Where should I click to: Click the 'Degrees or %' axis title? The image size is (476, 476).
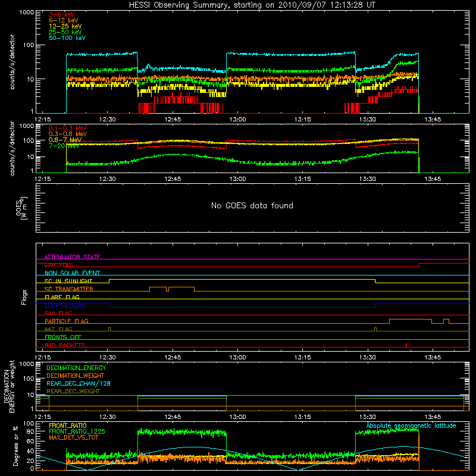click(x=15, y=446)
